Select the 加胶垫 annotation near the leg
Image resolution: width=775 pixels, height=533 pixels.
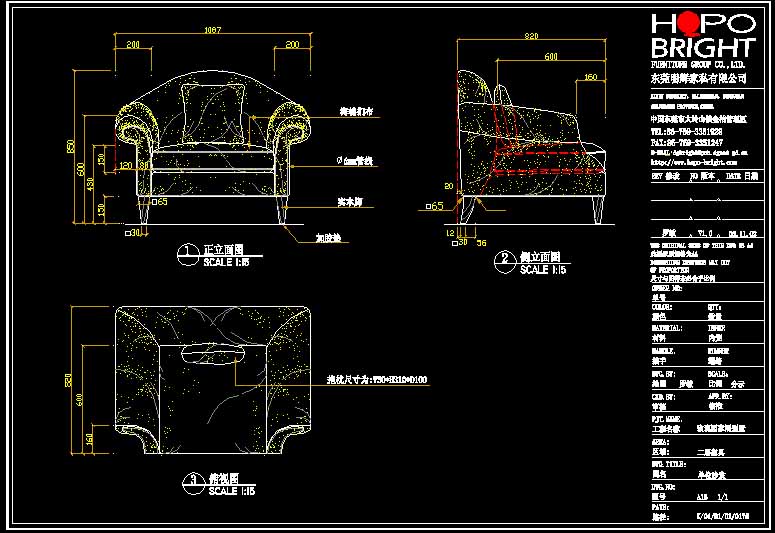pos(328,238)
